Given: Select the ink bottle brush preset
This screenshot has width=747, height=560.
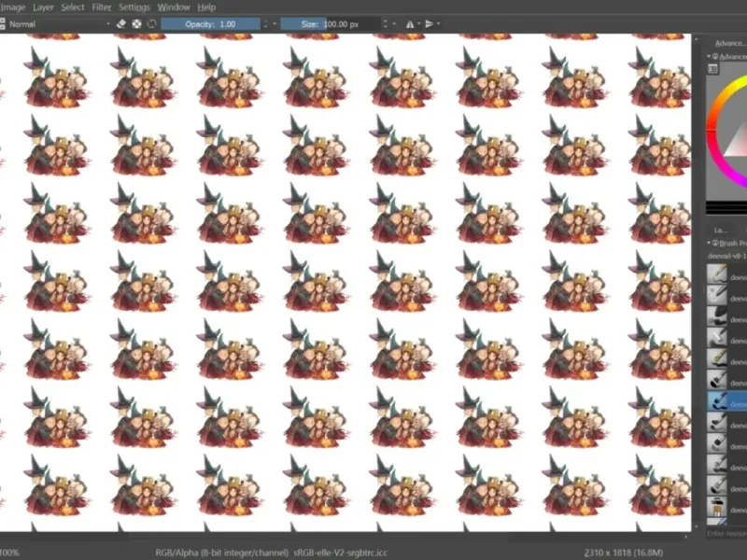Looking at the screenshot, I should [x=716, y=507].
